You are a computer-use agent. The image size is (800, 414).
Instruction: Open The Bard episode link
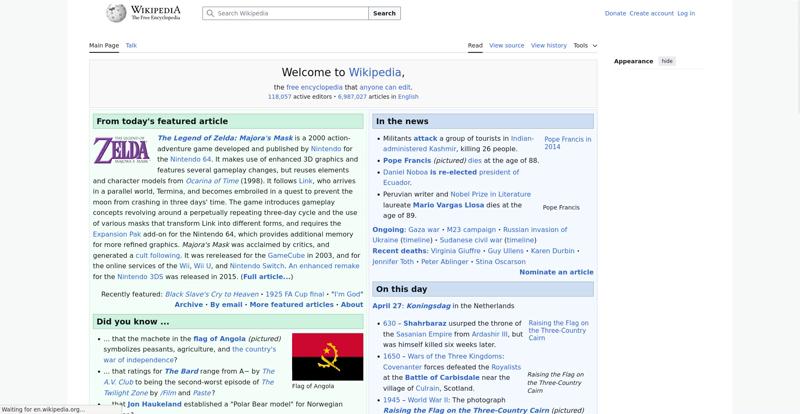(x=182, y=371)
